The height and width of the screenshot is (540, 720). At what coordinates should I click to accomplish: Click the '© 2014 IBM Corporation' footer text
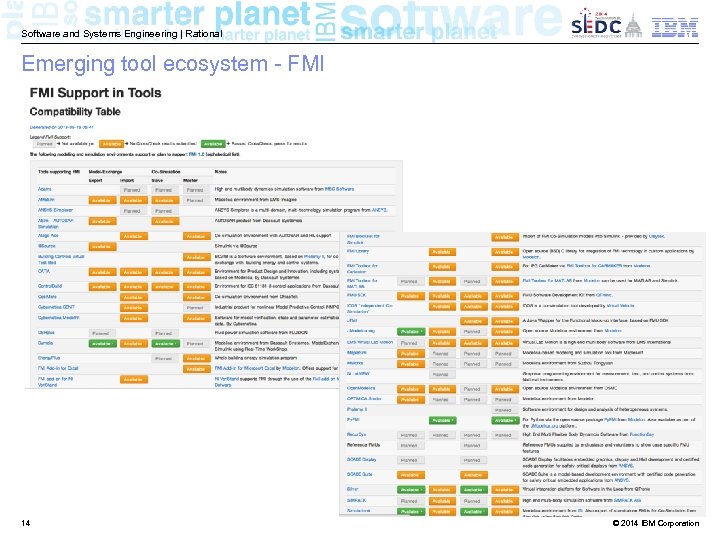656,523
